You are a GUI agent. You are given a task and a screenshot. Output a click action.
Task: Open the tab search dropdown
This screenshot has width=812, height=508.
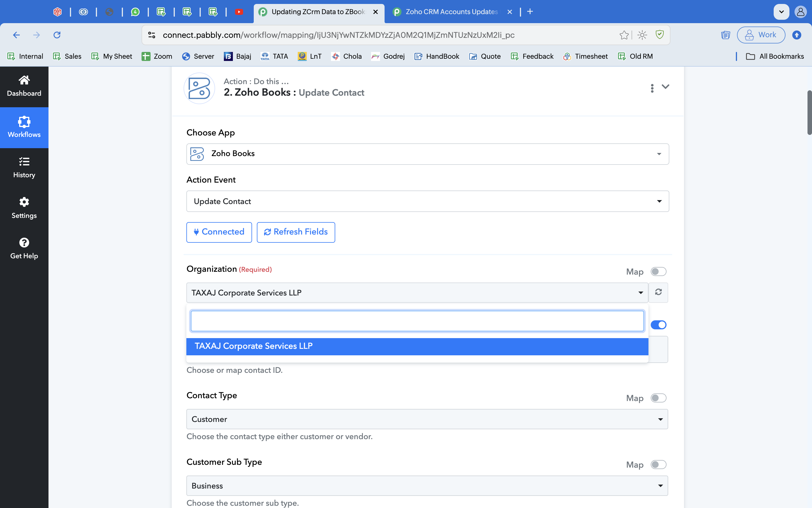(x=781, y=12)
